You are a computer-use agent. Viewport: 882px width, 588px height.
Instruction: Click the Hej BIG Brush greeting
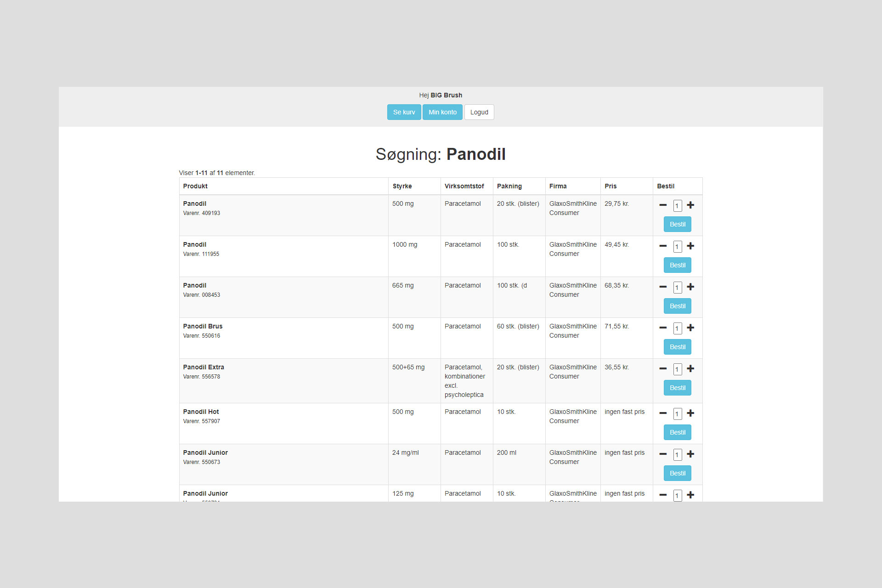click(x=441, y=95)
